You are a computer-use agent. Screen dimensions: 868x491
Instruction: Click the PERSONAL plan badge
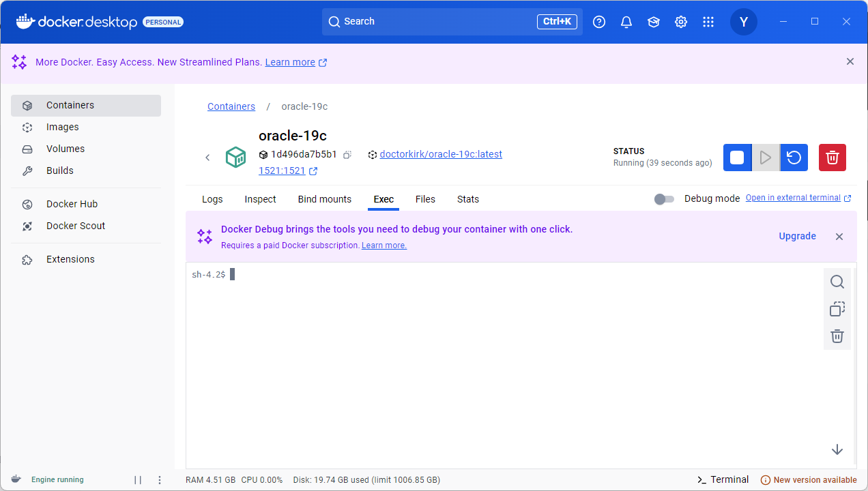[163, 22]
